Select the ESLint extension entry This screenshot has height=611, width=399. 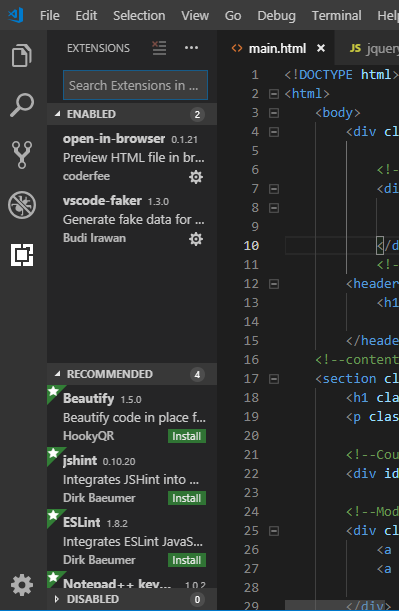132,540
